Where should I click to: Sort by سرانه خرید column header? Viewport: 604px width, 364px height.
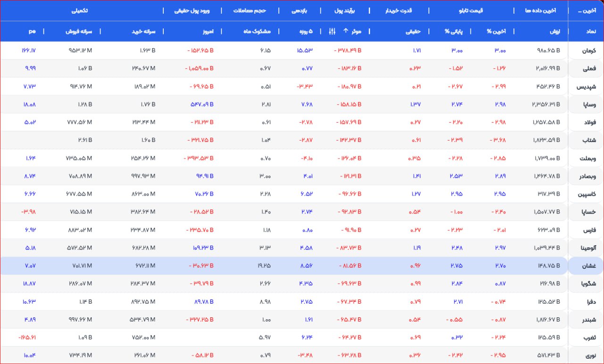[x=143, y=31]
